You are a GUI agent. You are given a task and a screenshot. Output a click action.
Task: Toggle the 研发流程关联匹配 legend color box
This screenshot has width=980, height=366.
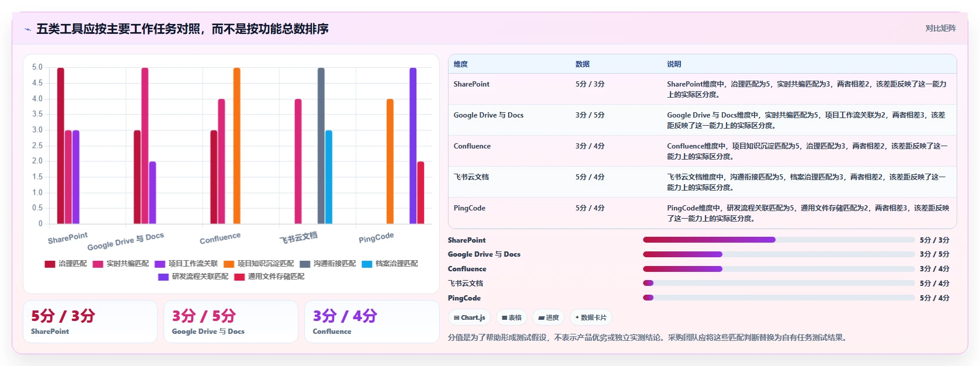pyautogui.click(x=164, y=277)
